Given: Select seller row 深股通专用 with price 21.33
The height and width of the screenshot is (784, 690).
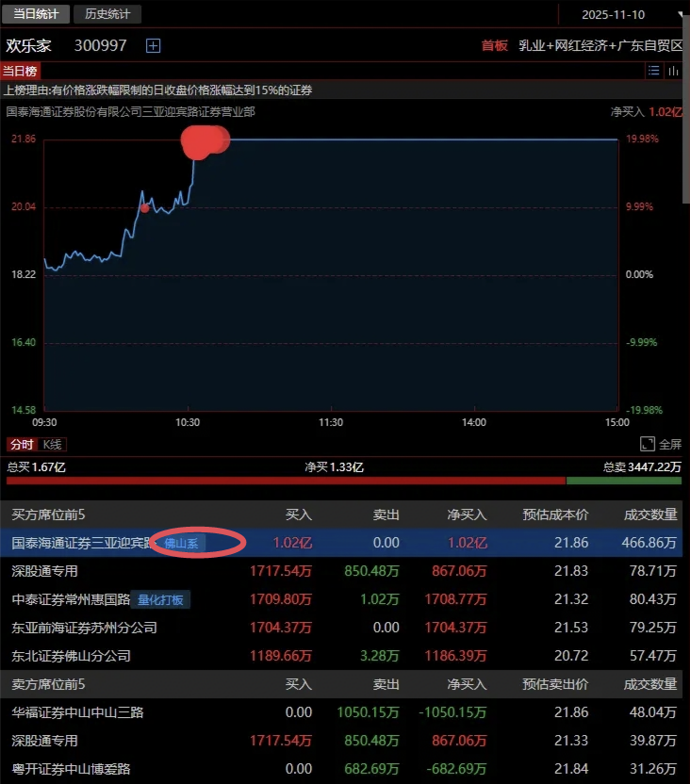Looking at the screenshot, I should (x=341, y=741).
